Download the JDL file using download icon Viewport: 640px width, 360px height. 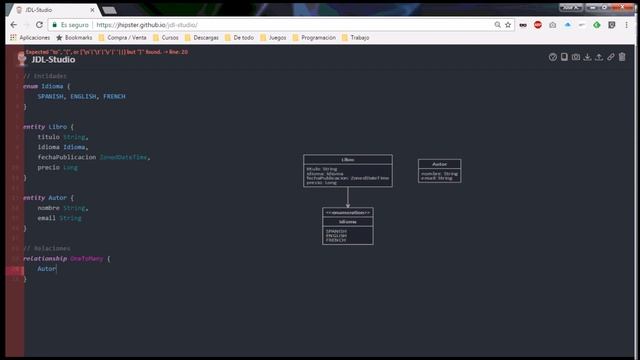[587, 57]
